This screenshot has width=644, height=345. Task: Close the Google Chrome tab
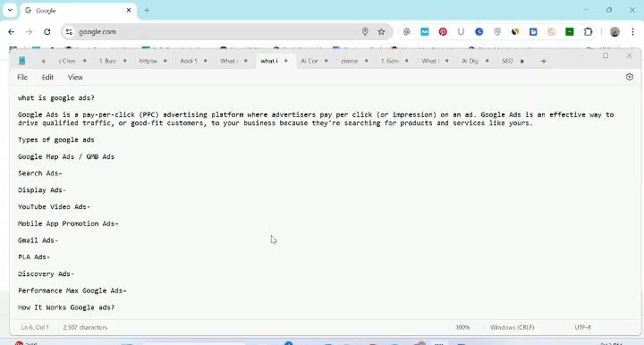point(129,10)
